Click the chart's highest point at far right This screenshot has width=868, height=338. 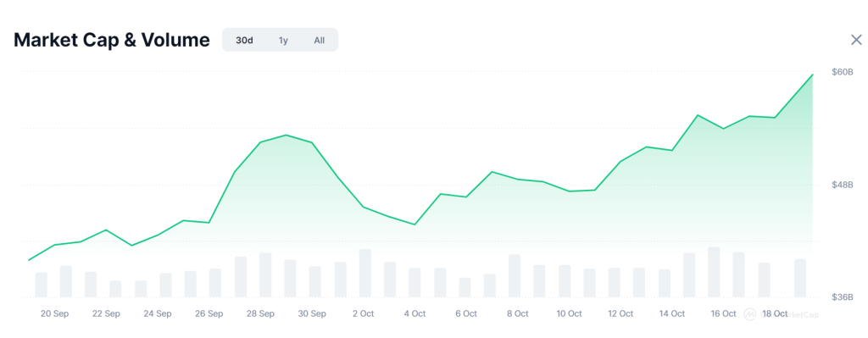812,75
